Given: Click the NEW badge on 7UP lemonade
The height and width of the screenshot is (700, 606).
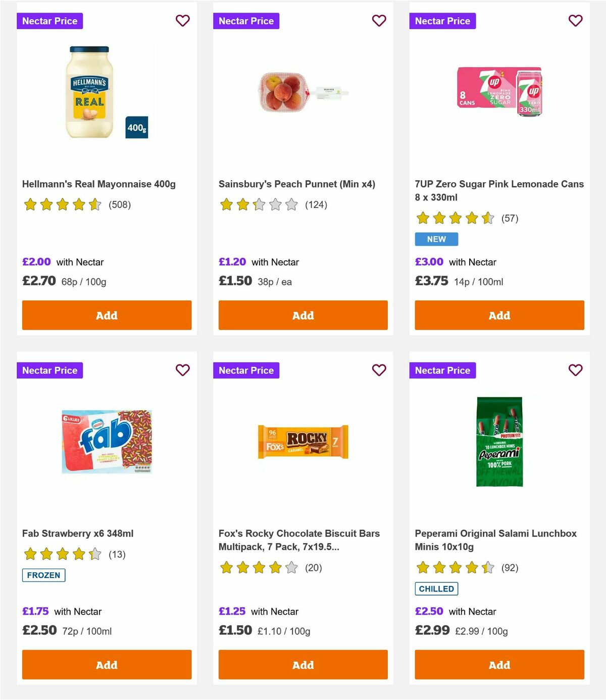Looking at the screenshot, I should coord(436,239).
